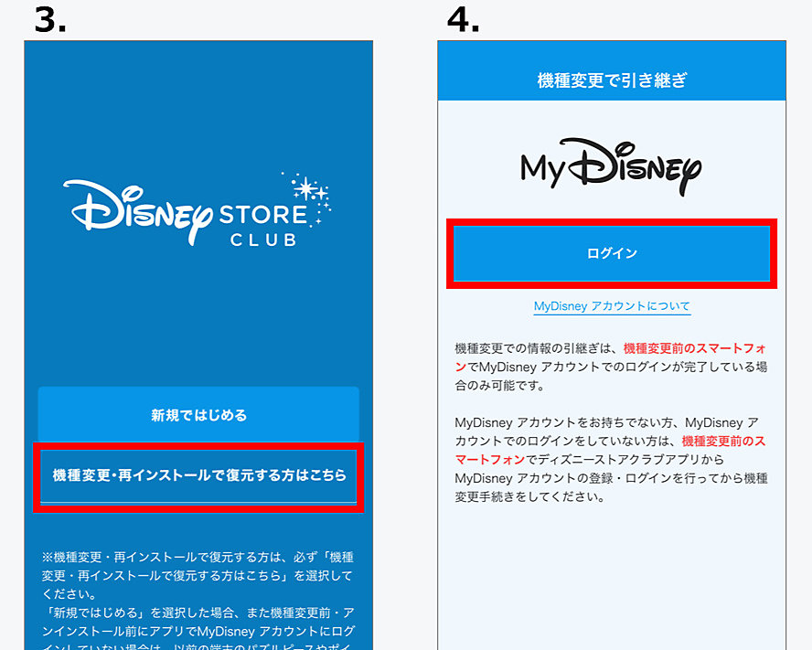This screenshot has width=812, height=650.
Task: Tap the 機種変更・再インストールで復元する方はこちら button
Action: coord(198,475)
